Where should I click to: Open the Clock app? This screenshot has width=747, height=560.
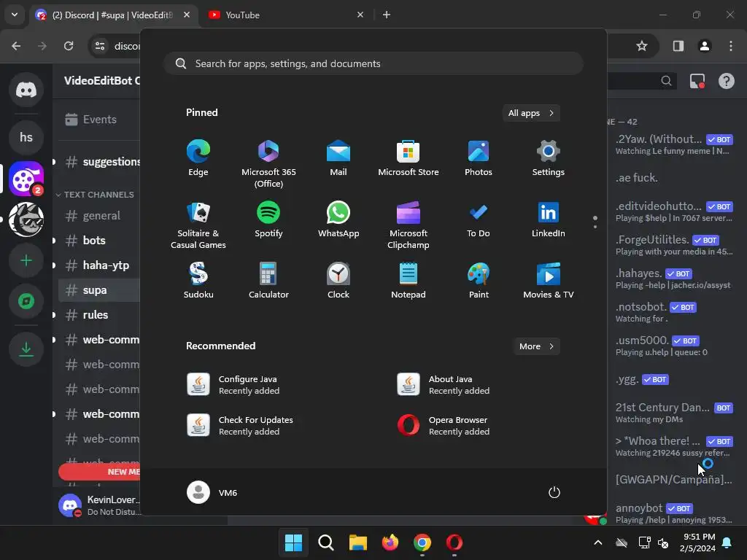point(338,281)
